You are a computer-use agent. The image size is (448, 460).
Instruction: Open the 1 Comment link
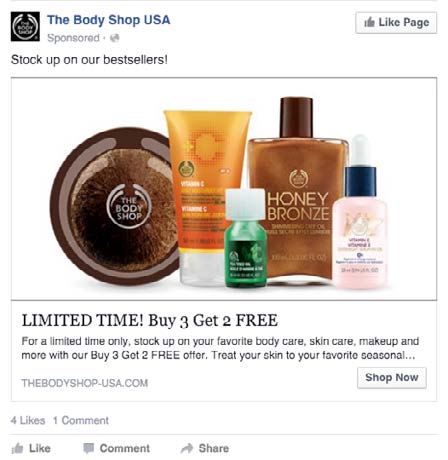click(x=81, y=420)
